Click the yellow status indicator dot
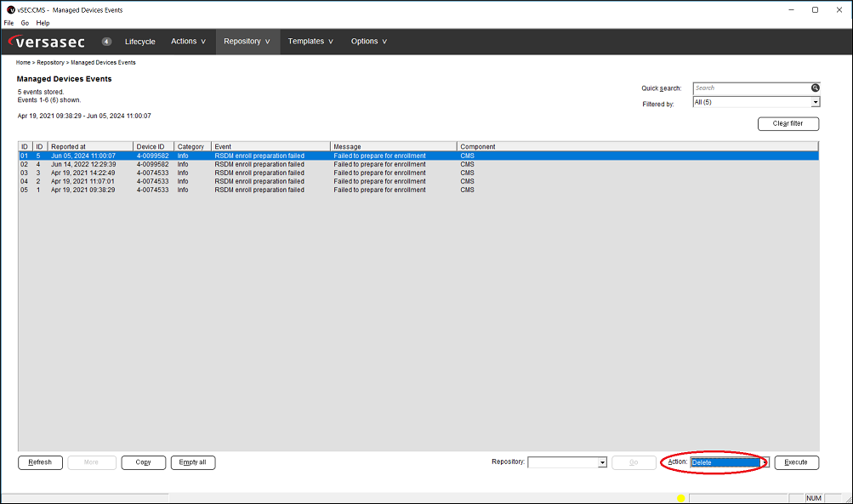The width and height of the screenshot is (853, 504). (x=680, y=498)
